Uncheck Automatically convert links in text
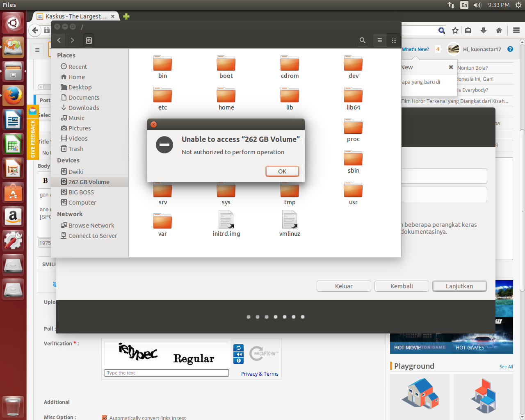The width and height of the screenshot is (525, 420). click(x=104, y=417)
